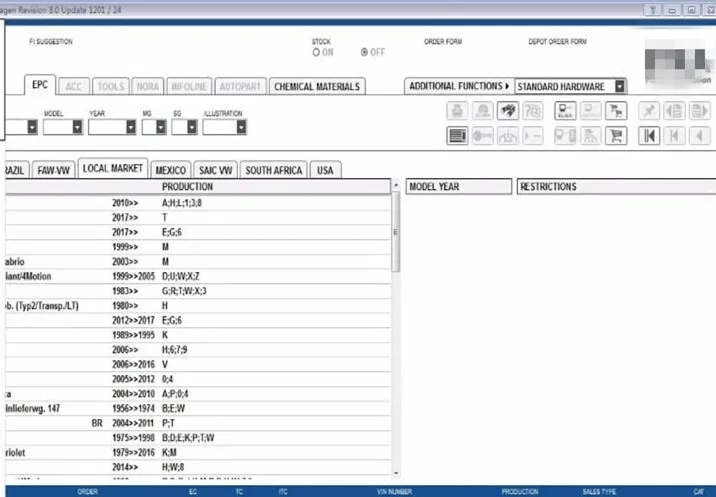Open the ILLUSTRATION dropdown
The height and width of the screenshot is (497, 716).
tap(241, 127)
